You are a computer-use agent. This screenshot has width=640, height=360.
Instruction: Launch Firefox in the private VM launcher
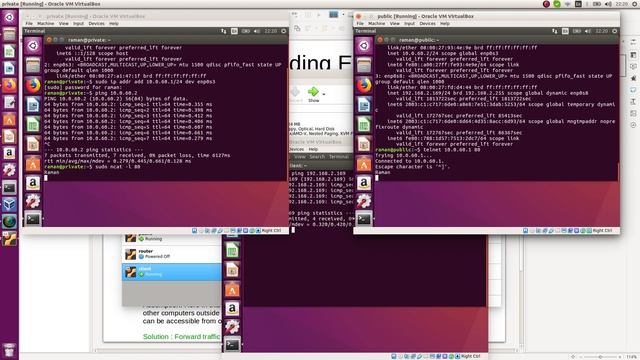tap(33, 85)
